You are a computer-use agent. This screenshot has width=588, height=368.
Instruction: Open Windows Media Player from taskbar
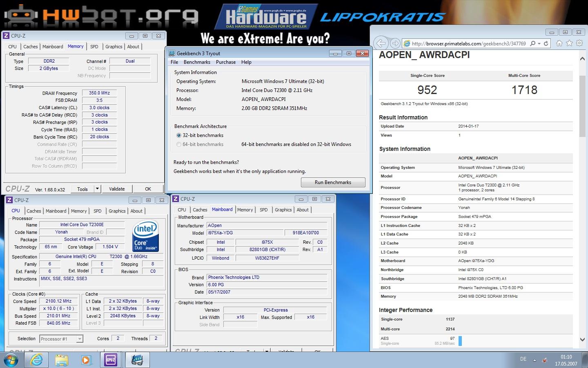click(86, 360)
